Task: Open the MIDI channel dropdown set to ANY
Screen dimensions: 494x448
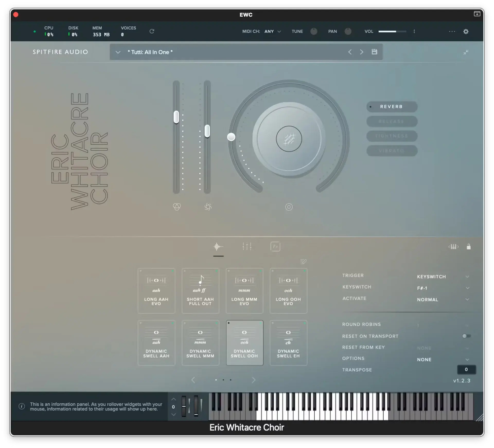Action: tap(272, 31)
